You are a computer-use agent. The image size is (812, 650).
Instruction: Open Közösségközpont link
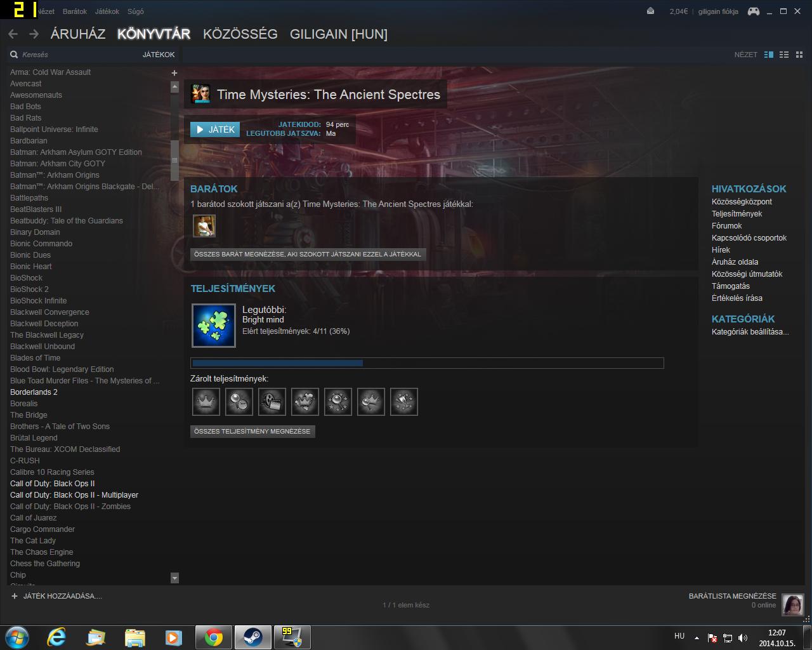click(x=742, y=202)
